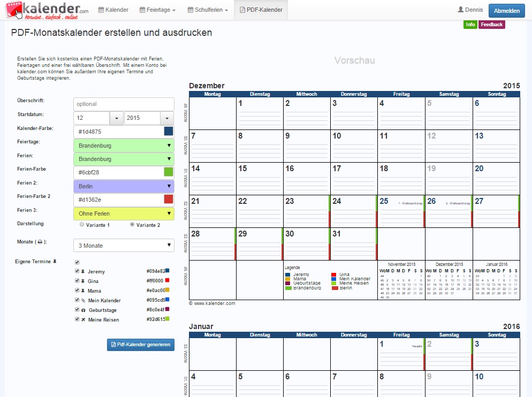Open the 3 Monate dropdown
This screenshot has width=532, height=397.
click(x=124, y=245)
